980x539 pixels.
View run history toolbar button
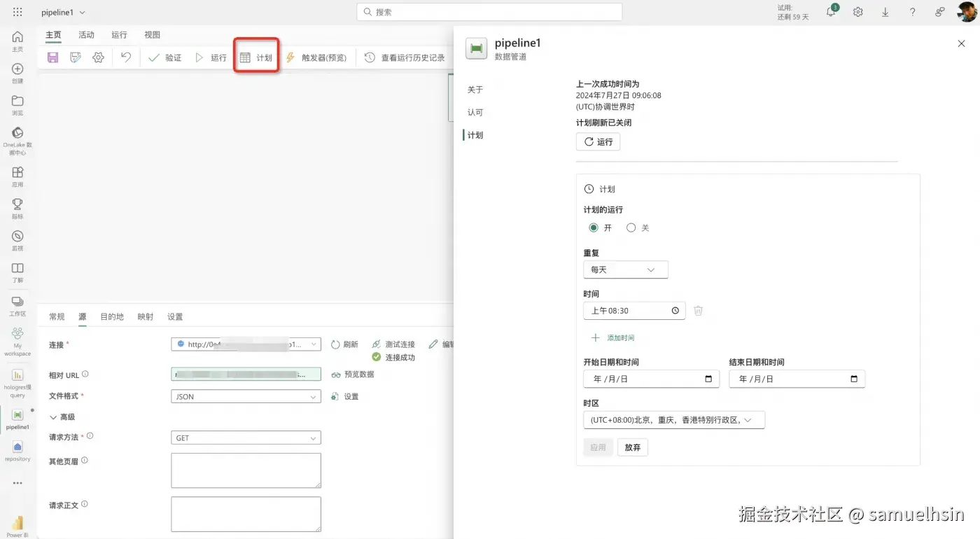405,57
